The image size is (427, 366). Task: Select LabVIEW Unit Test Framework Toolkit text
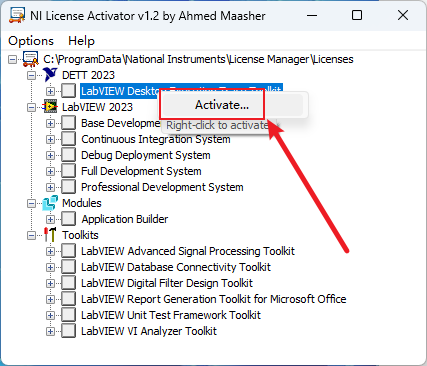tap(171, 315)
